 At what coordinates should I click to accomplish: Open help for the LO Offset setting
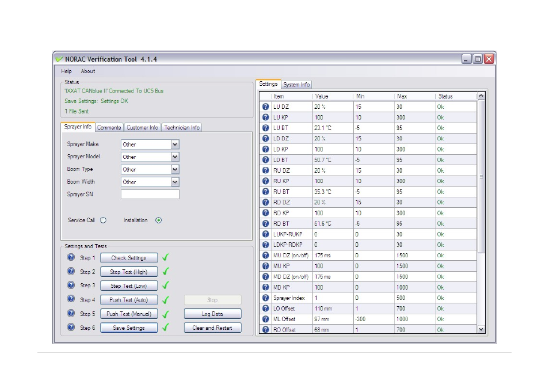pos(266,309)
